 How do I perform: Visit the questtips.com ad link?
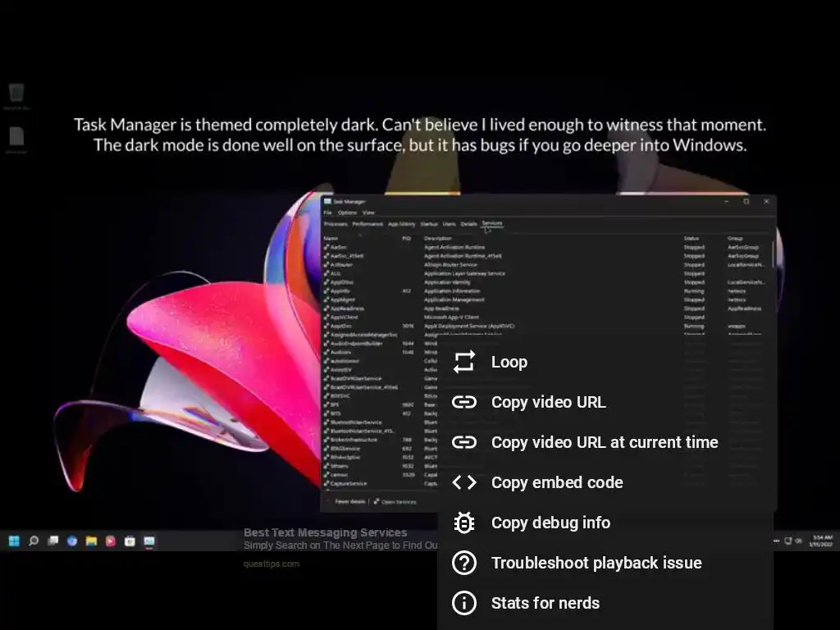click(272, 564)
